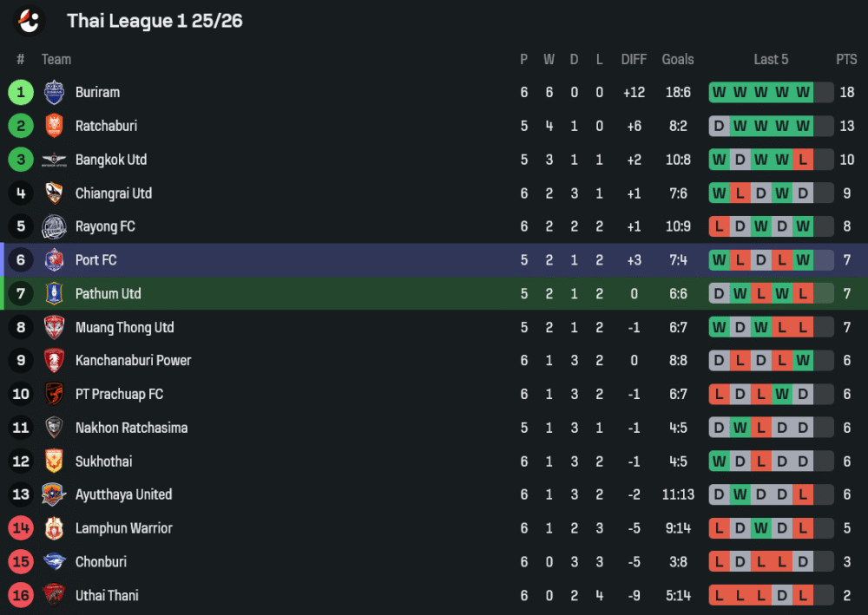Open Buriram team crest icon
The width and height of the screenshot is (868, 615).
[x=54, y=92]
